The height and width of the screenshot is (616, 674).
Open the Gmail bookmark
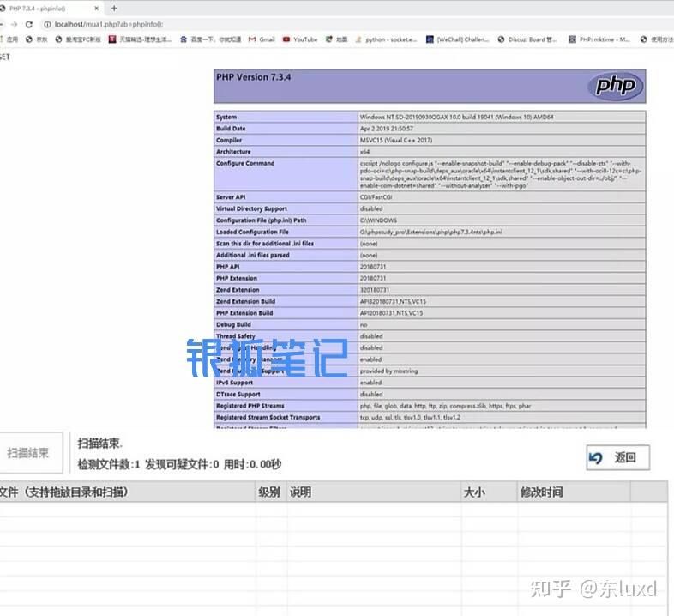click(262, 39)
